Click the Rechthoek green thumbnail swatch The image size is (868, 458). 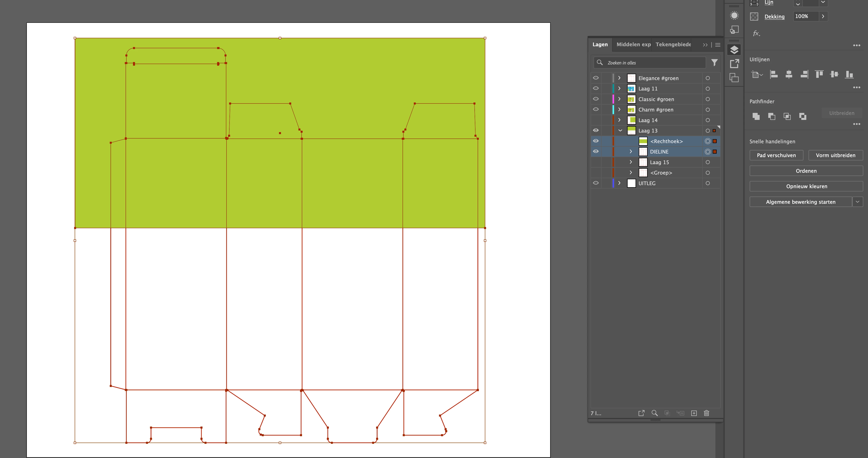click(643, 141)
